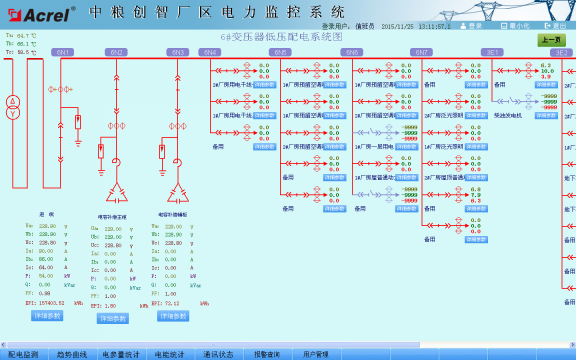Screen dimensions: 576x360
Task: Open 详细参数 under 进线 readings
Action: tap(47, 316)
